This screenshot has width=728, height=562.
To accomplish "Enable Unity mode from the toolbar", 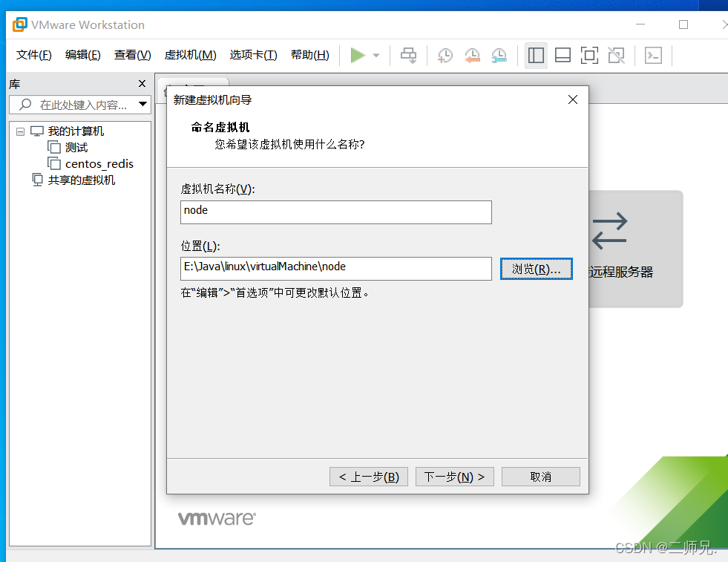I will click(616, 55).
